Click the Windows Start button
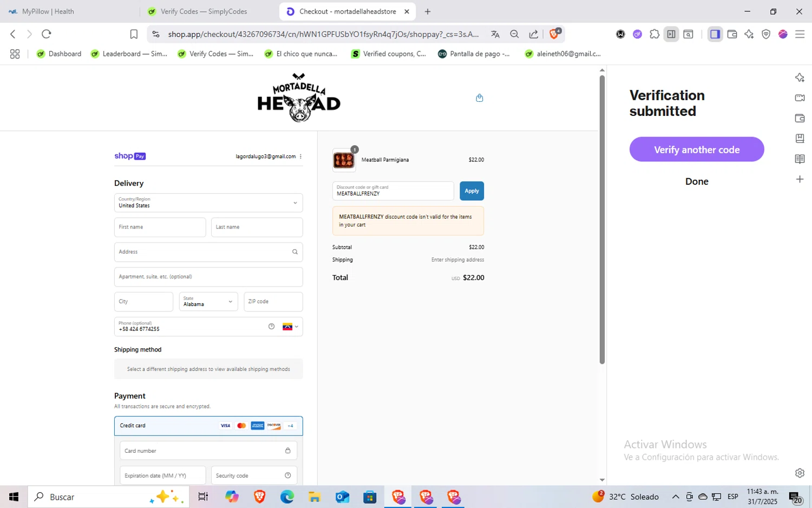This screenshot has height=508, width=812. [x=14, y=497]
